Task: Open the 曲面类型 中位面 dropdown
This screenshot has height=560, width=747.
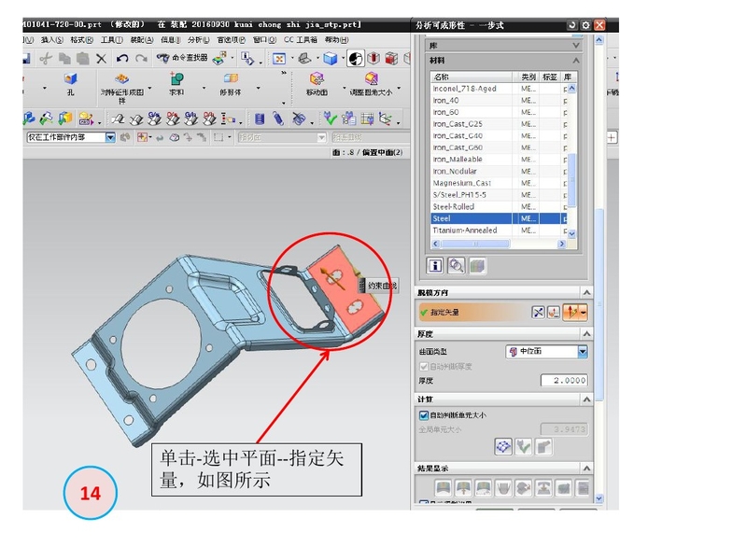Action: click(583, 352)
